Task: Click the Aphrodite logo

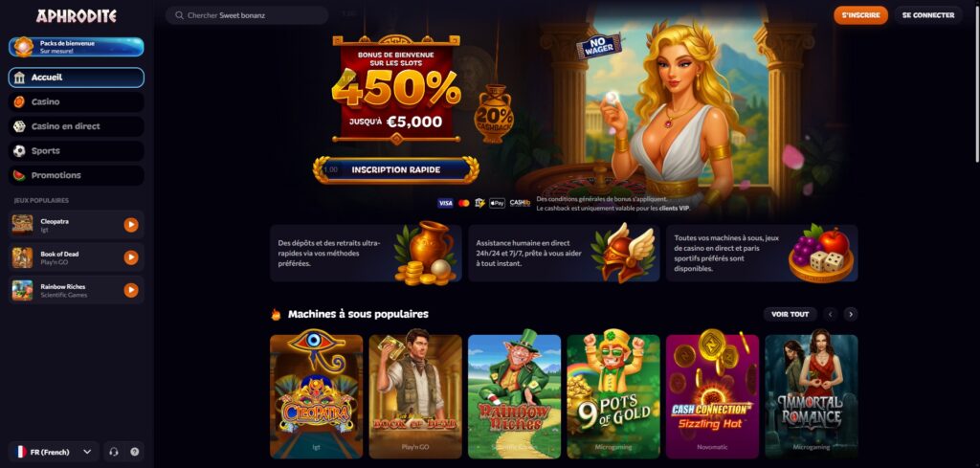Action: [77, 15]
